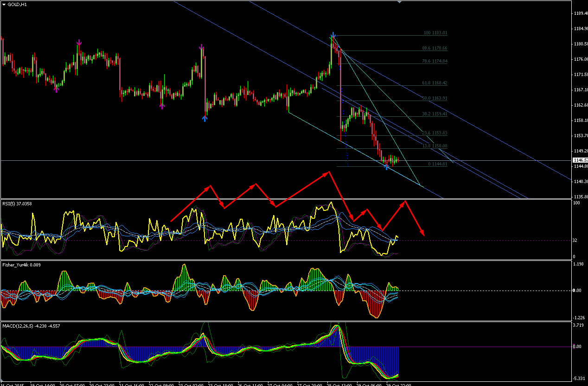Click the 100 1183.01 Fibonacci level label
The image size is (588, 386).
435,33
